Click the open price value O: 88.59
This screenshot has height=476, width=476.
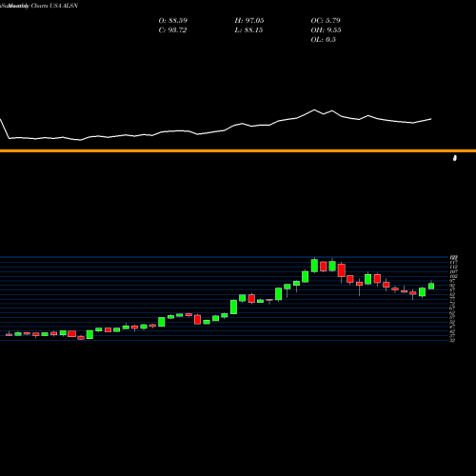(x=173, y=21)
